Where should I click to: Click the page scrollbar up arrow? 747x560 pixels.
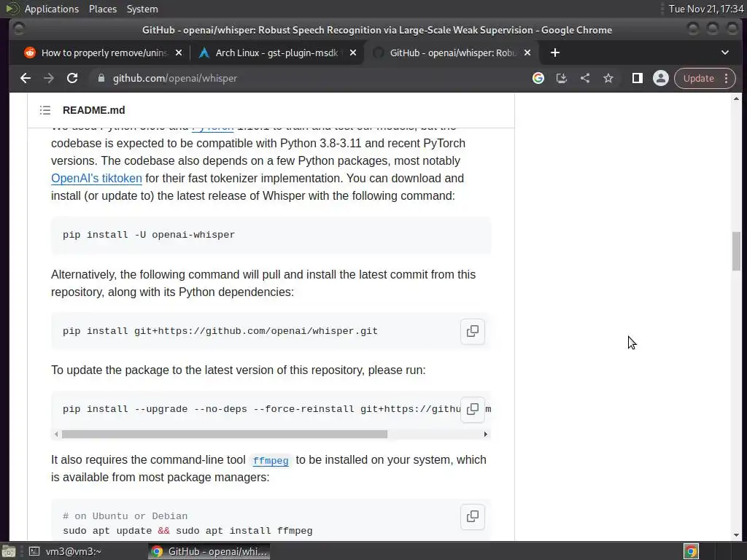[x=737, y=99]
